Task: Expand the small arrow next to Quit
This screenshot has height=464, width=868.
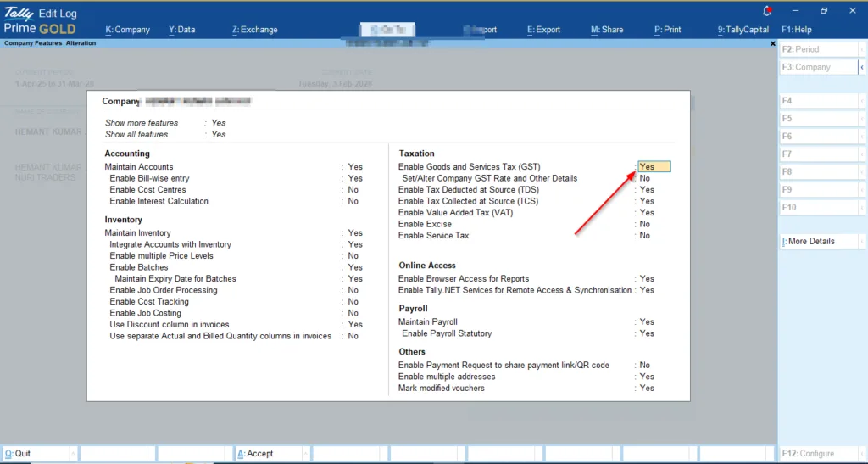Action: point(73,454)
